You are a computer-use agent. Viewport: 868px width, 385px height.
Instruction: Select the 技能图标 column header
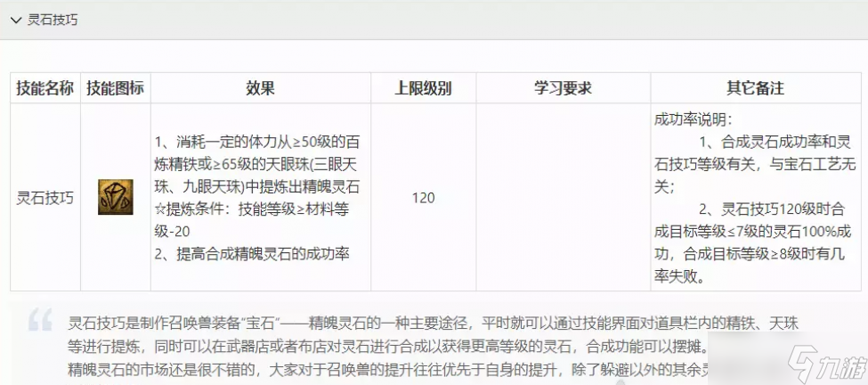pyautogui.click(x=115, y=88)
